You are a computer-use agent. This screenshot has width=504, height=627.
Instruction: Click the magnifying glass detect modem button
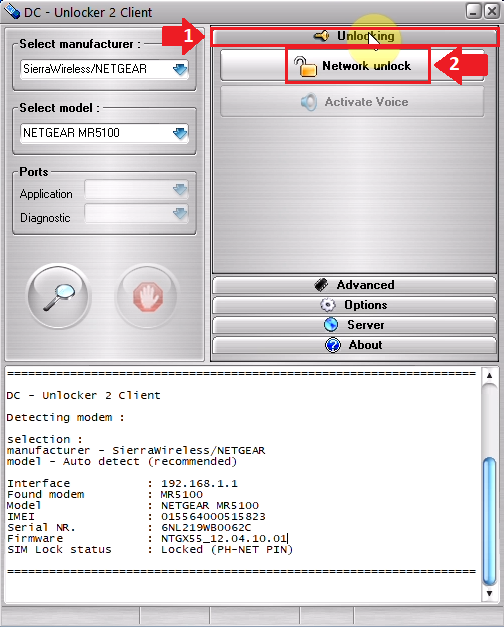click(x=59, y=296)
